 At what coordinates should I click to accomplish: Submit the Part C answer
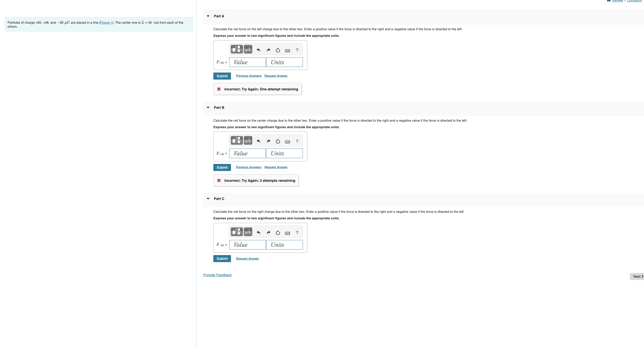pyautogui.click(x=222, y=258)
